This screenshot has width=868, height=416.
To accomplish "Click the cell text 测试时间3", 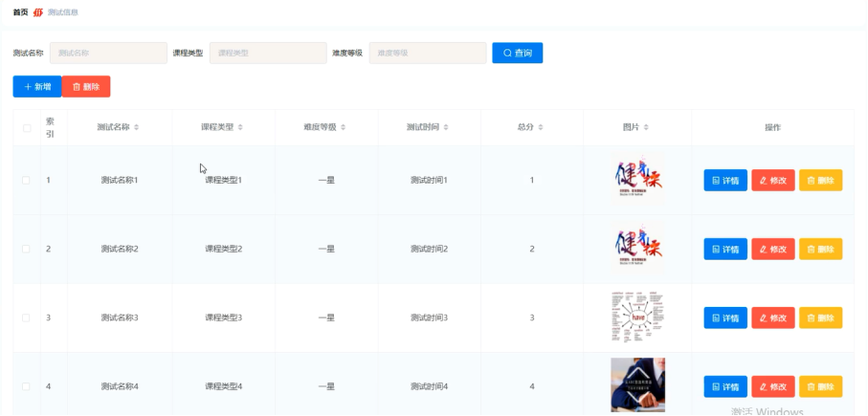I will pos(429,317).
